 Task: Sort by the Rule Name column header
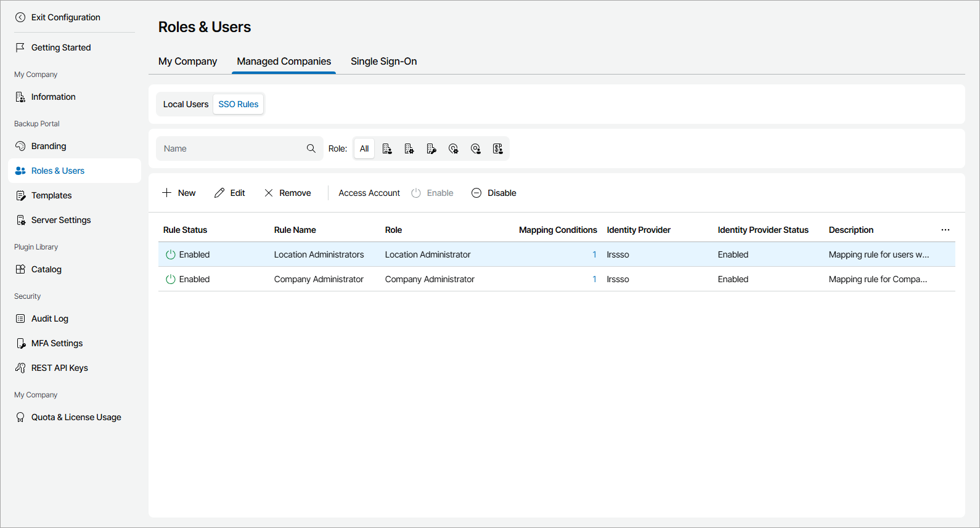(295, 230)
